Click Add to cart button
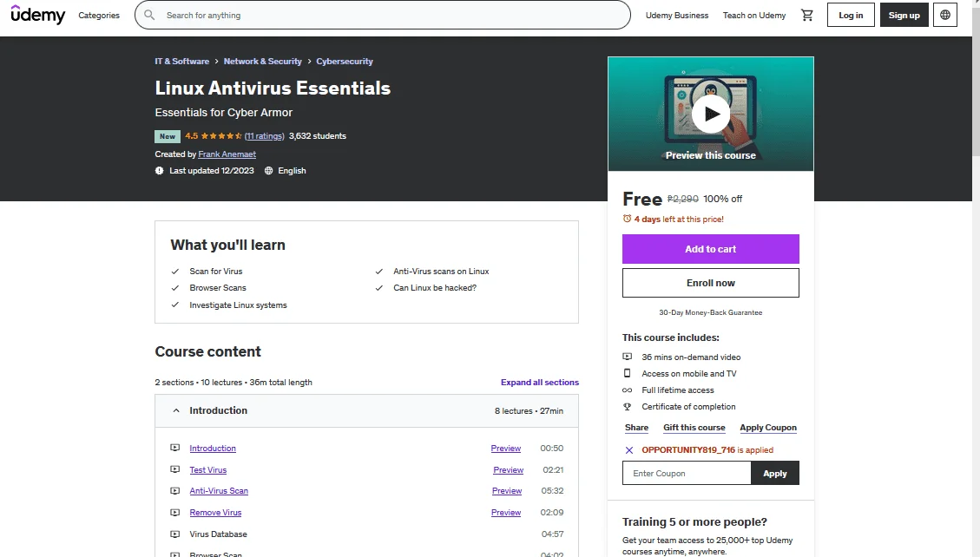Screen dimensions: 980x557 point(711,249)
